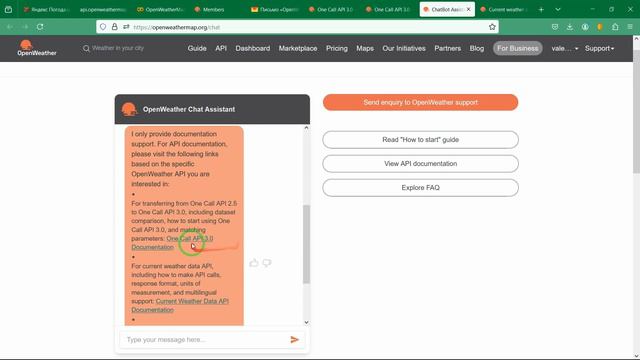This screenshot has width=640, height=360.
Task: Open the Partners nav item
Action: click(x=447, y=48)
